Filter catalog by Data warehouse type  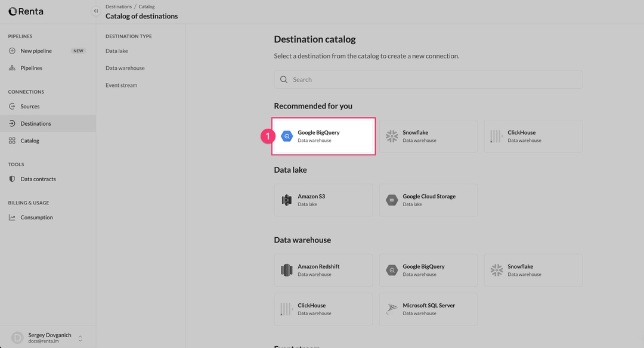coord(125,67)
